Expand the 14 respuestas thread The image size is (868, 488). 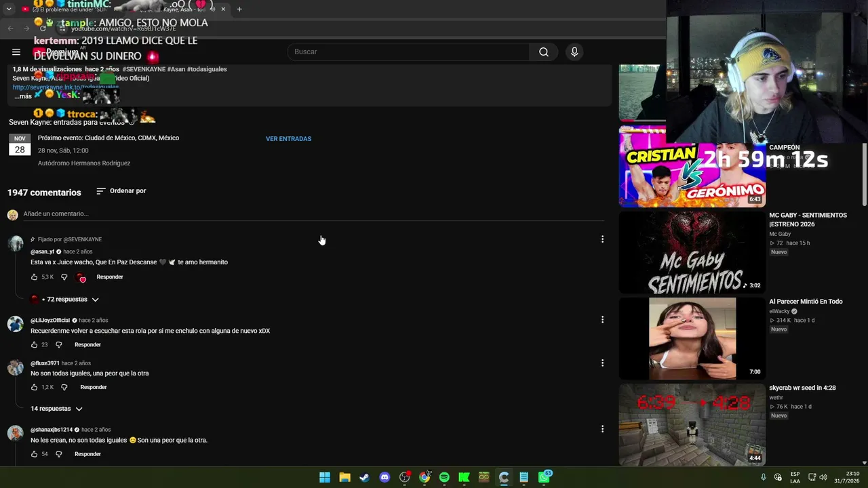coord(56,409)
